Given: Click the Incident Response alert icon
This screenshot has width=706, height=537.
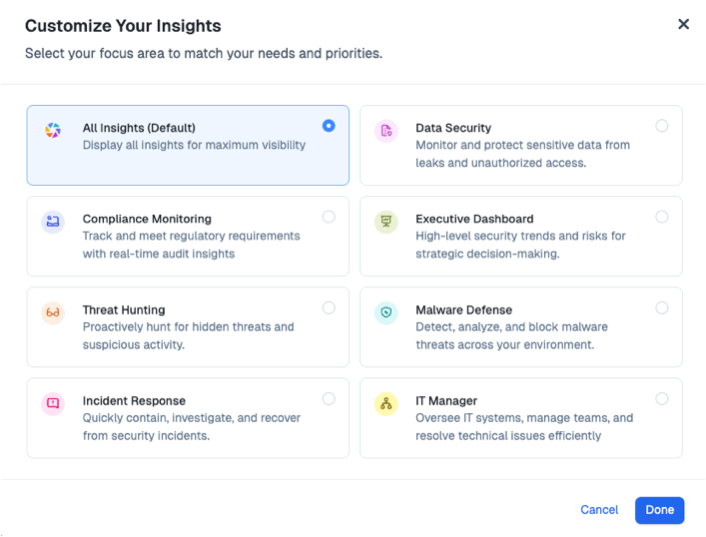Looking at the screenshot, I should (53, 404).
